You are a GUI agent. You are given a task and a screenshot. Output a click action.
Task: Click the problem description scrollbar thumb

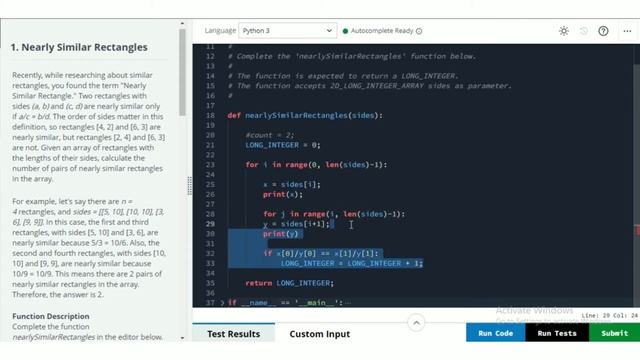point(182,72)
